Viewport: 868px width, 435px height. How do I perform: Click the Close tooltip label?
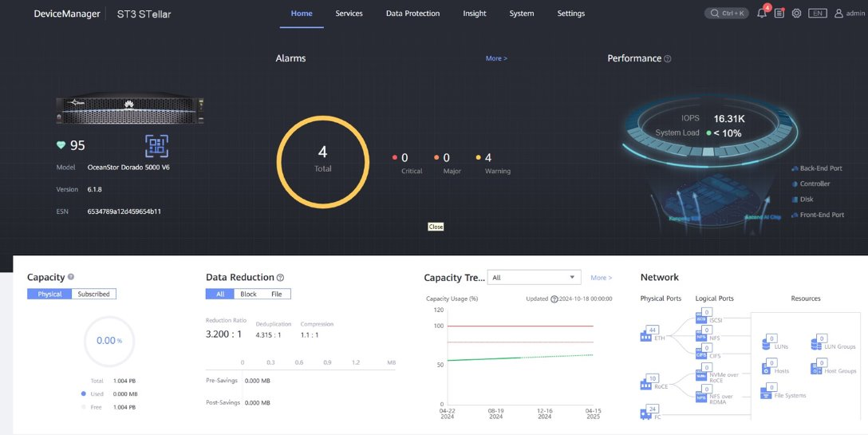tap(436, 227)
